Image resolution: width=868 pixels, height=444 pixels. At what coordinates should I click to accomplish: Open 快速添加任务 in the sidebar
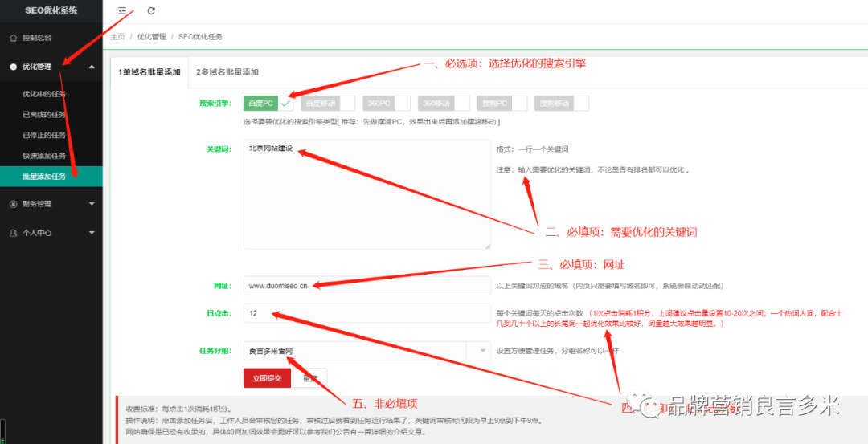click(44, 156)
